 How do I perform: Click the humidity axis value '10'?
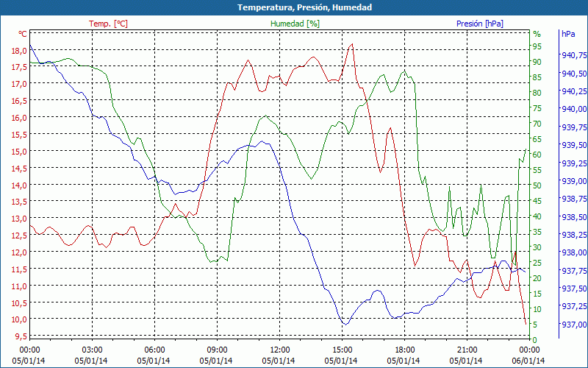click(537, 309)
